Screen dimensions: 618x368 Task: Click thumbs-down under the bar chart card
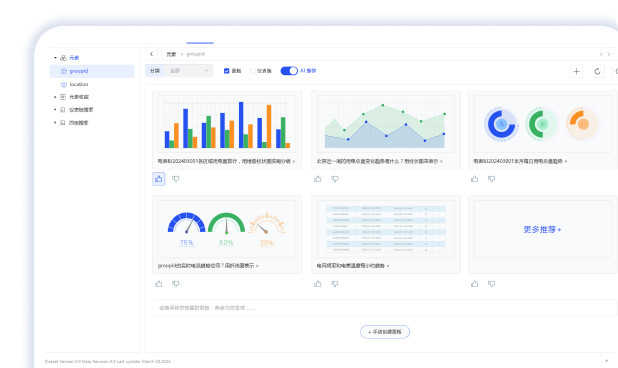pyautogui.click(x=176, y=179)
